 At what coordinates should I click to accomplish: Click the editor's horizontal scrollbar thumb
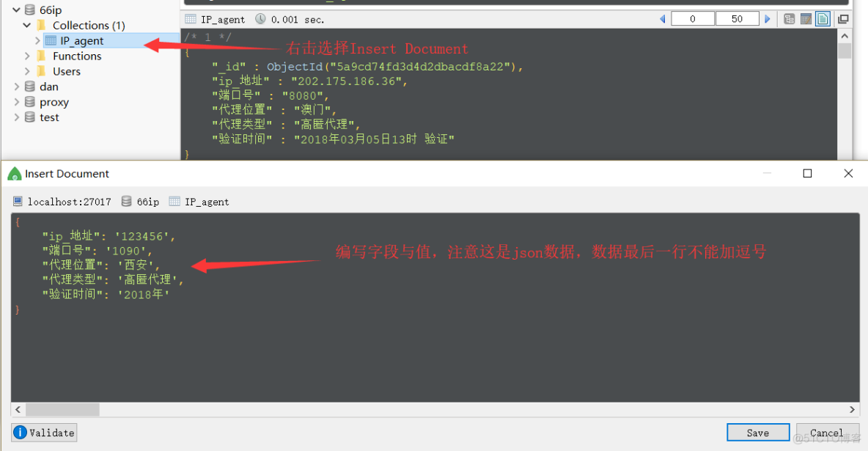(62, 409)
